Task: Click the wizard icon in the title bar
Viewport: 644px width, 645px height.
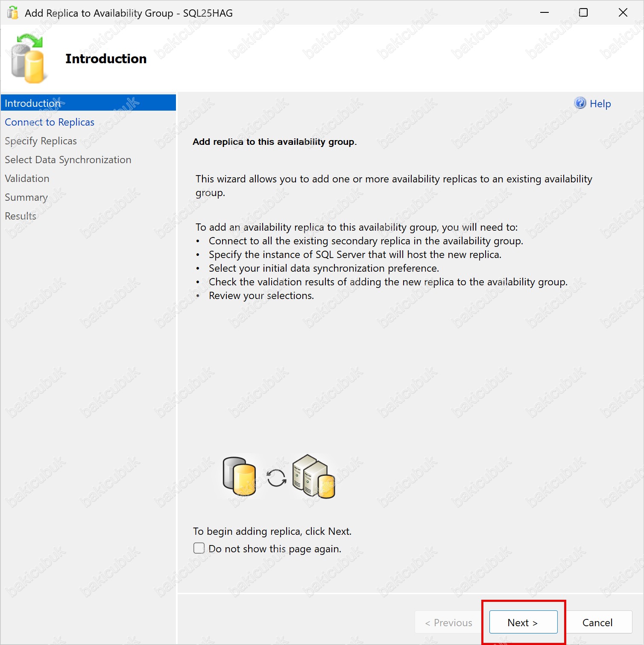Action: (x=13, y=13)
